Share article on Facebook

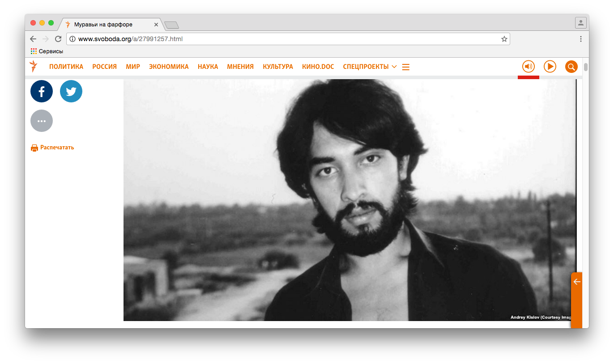coord(42,92)
